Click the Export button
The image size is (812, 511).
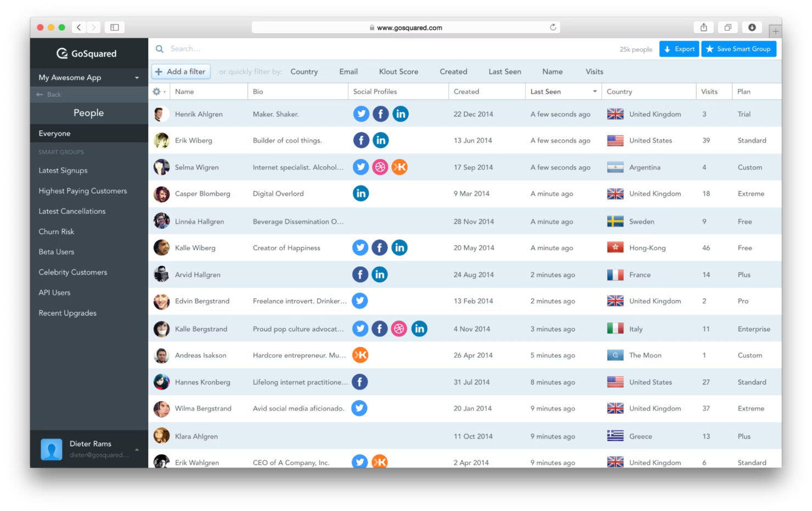pyautogui.click(x=679, y=48)
